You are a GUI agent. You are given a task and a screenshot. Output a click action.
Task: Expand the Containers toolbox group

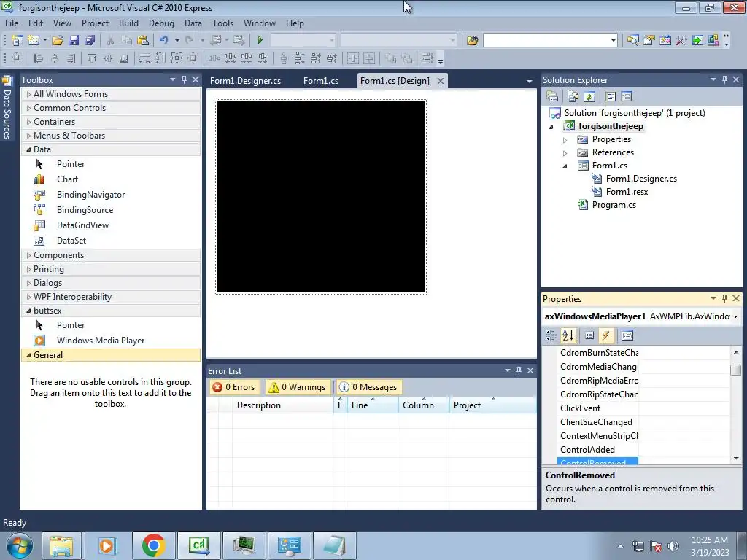[x=28, y=122]
